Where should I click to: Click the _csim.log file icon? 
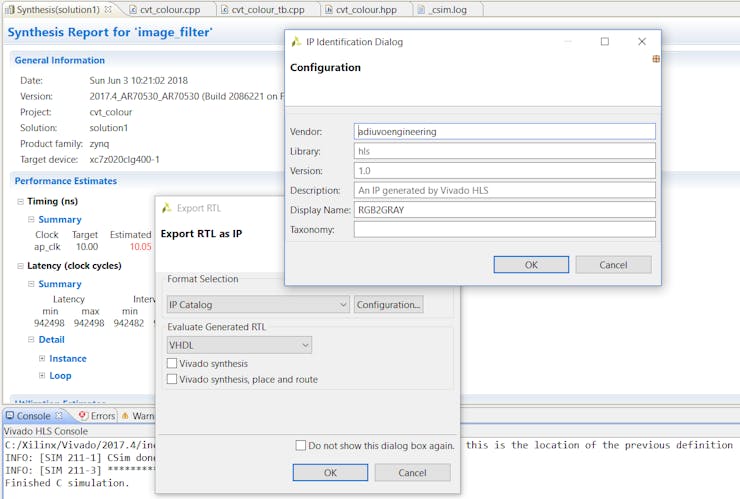click(x=421, y=9)
